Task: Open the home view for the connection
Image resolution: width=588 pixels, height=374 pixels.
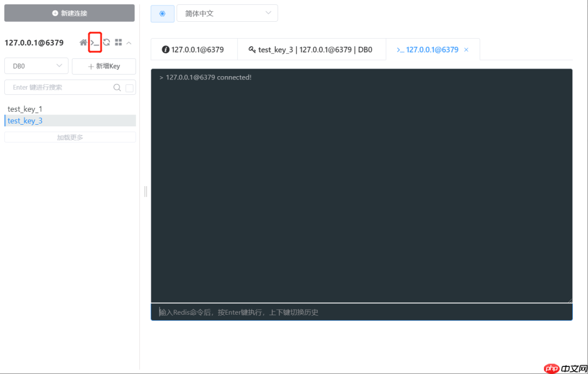Action: tap(83, 42)
